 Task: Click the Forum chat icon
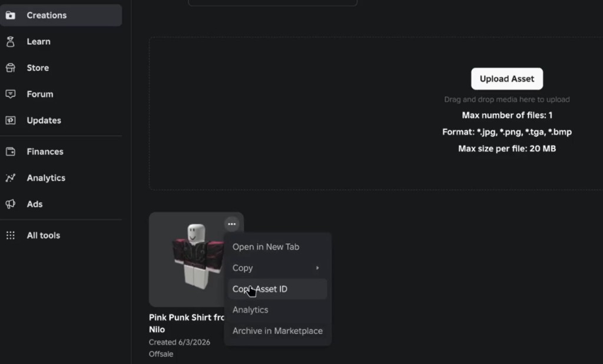(11, 94)
